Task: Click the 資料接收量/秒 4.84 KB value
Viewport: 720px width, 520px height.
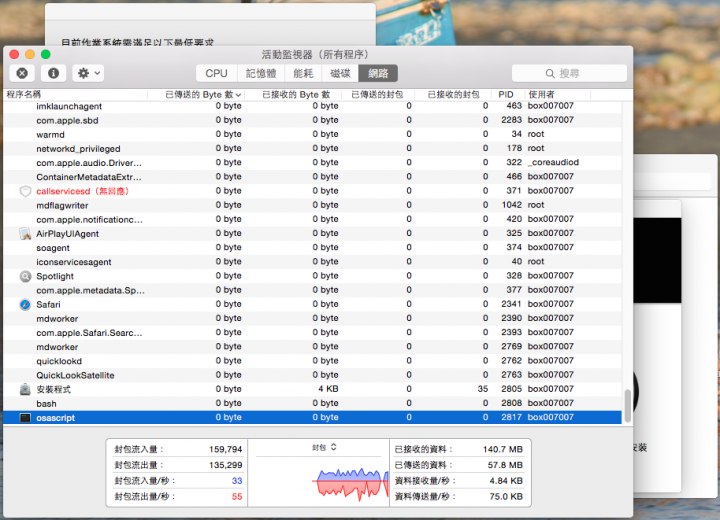Action: pyautogui.click(x=506, y=481)
